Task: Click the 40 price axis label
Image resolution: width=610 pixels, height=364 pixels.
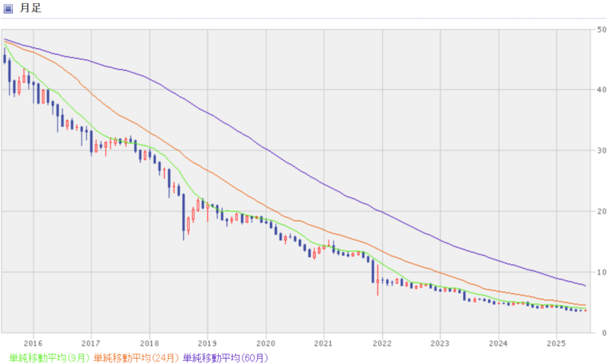Action: [x=602, y=90]
